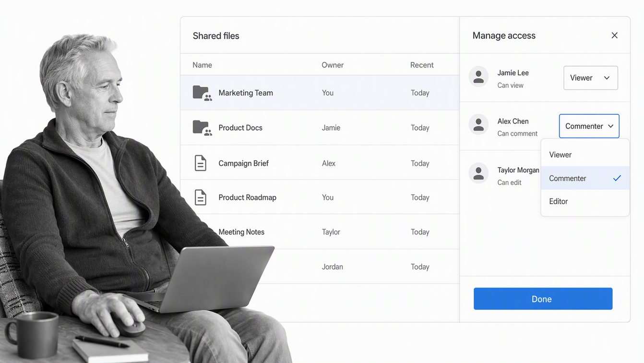Open the Product Roadmap file name

click(x=247, y=197)
